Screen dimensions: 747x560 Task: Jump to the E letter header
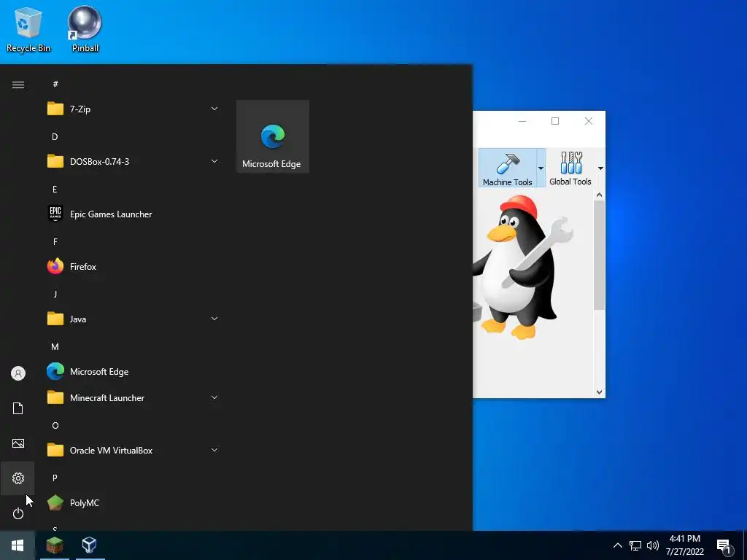[55, 189]
